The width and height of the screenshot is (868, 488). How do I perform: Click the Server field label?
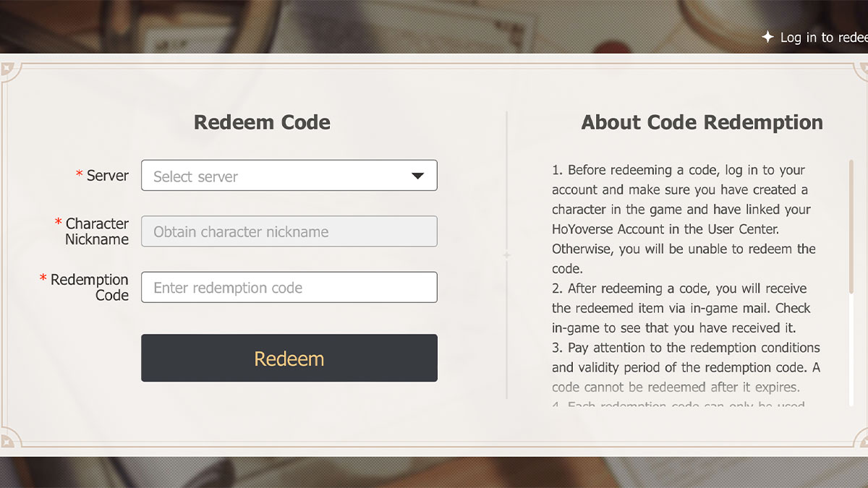tap(108, 176)
